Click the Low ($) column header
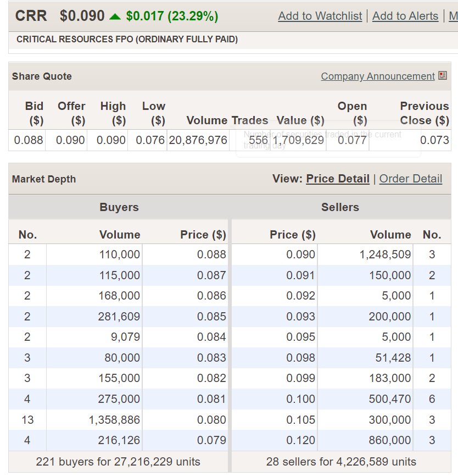The width and height of the screenshot is (458, 476). 154,113
